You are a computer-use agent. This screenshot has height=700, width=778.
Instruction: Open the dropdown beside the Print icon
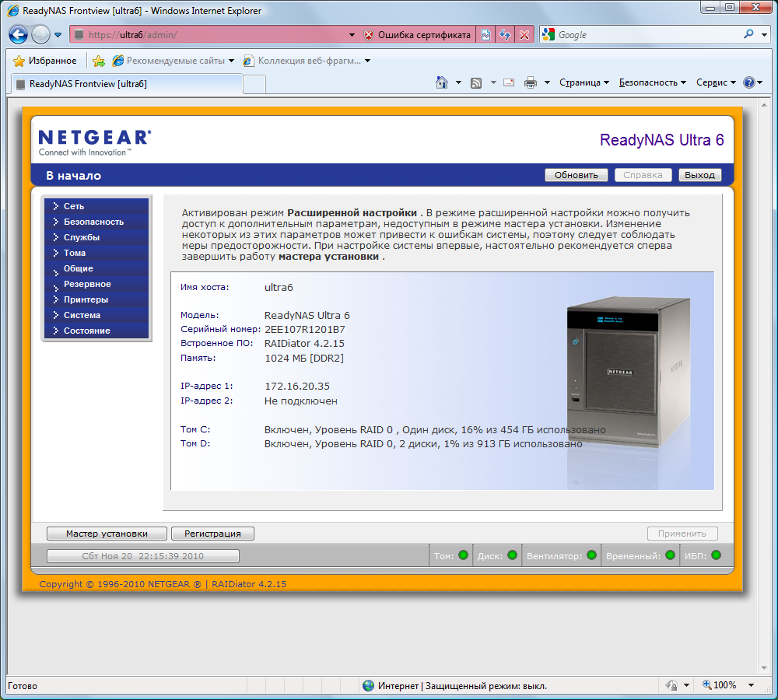pos(547,82)
